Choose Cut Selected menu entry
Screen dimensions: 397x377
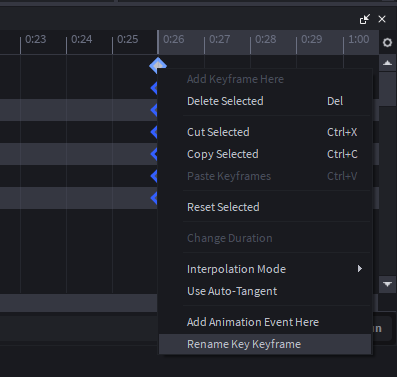[x=265, y=132]
